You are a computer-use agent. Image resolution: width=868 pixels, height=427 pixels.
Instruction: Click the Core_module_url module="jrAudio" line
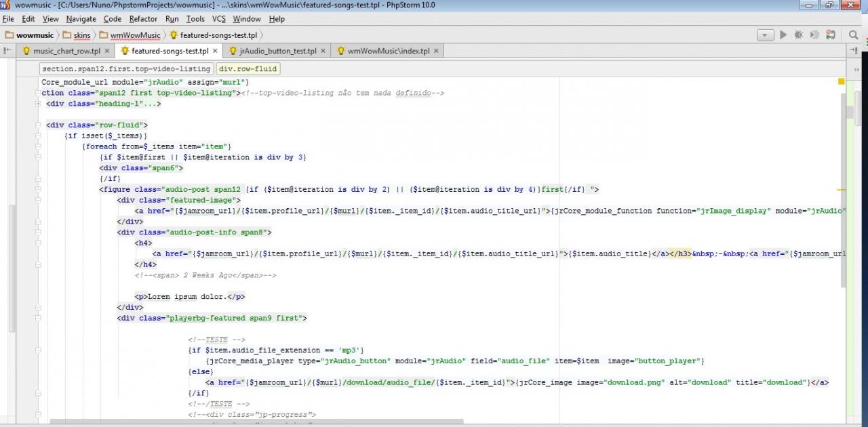(145, 82)
